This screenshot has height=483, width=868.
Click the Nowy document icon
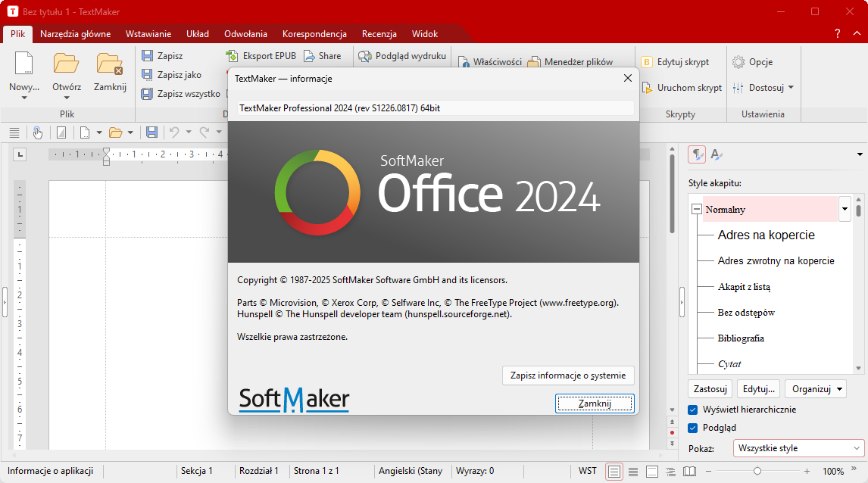click(x=23, y=63)
